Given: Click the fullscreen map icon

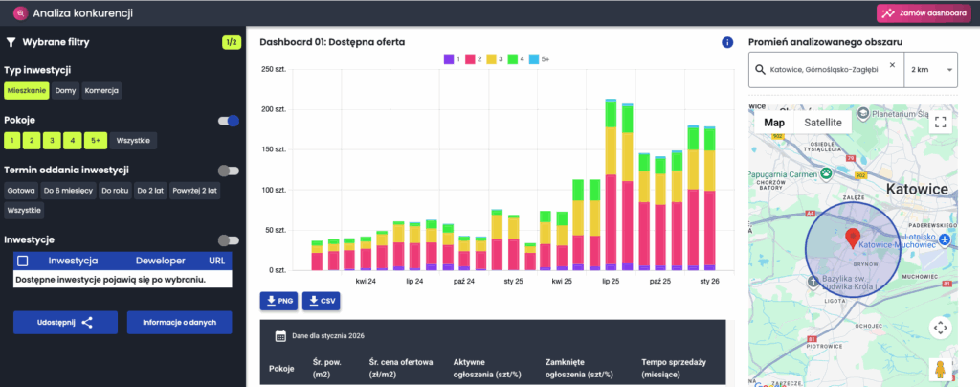Looking at the screenshot, I should coord(940,123).
